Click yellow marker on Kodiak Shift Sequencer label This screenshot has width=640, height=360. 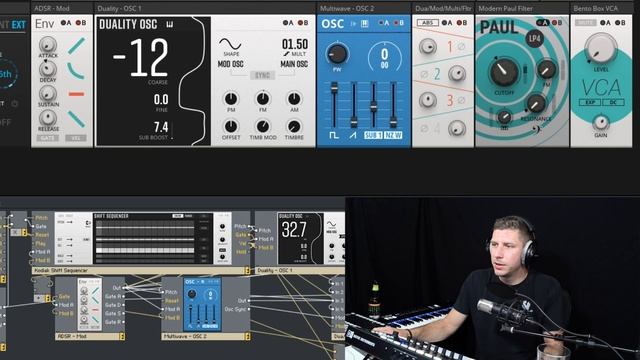(247, 270)
